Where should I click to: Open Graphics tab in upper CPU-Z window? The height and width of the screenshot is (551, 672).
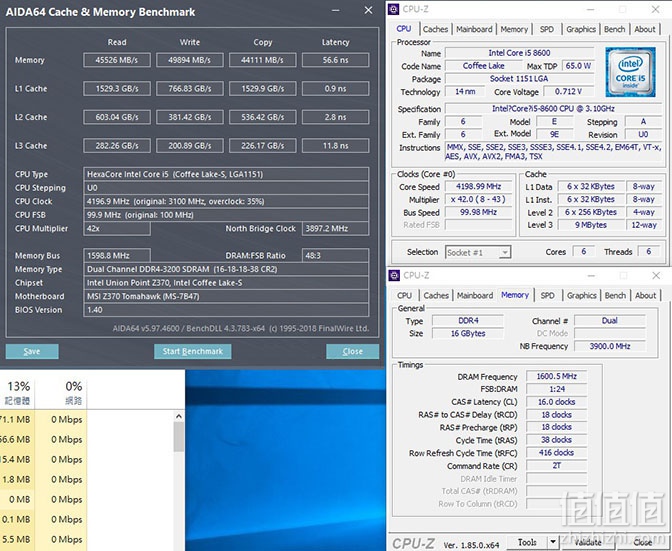click(581, 29)
